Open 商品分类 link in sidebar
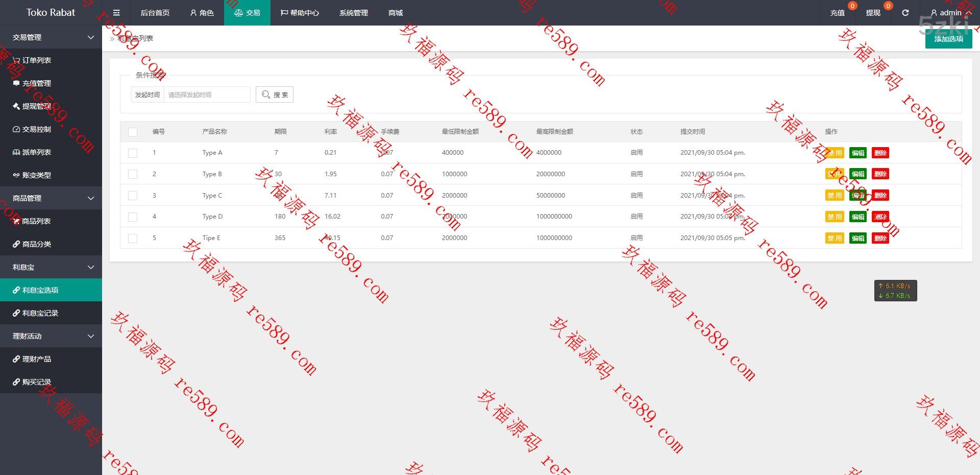The image size is (980, 475). coord(36,244)
